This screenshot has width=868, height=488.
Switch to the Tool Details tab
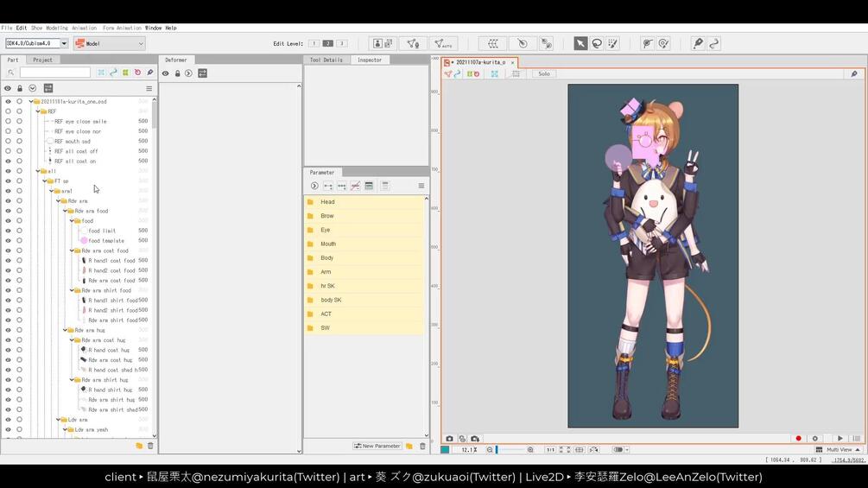point(326,60)
